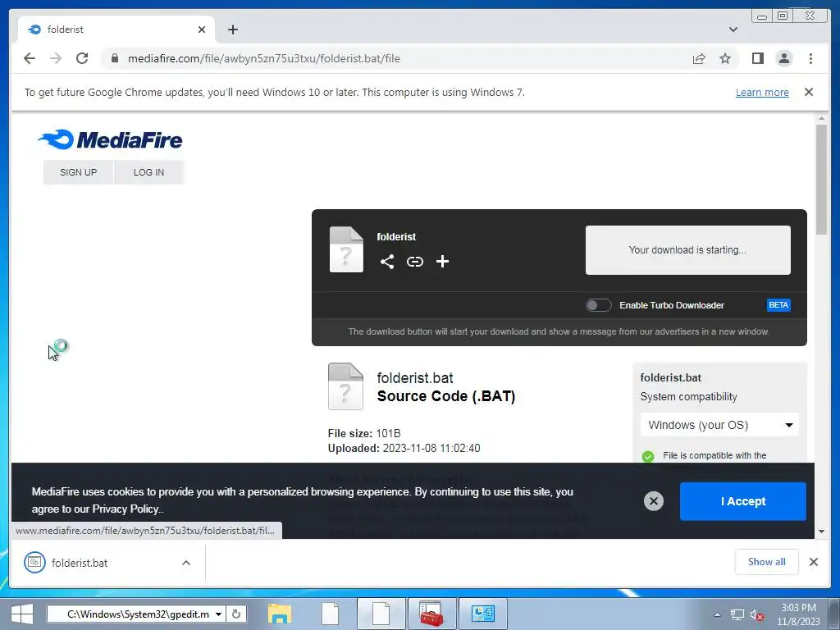Open the red toolbox taskbar app

coord(431,614)
